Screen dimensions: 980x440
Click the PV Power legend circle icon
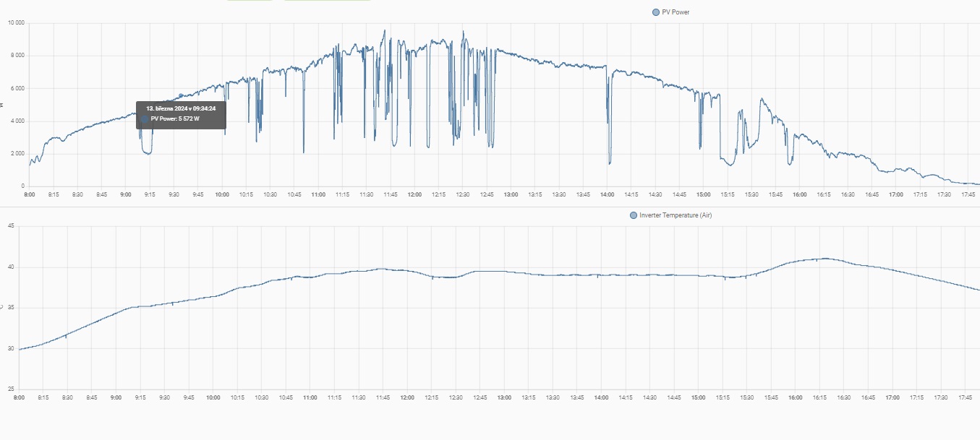point(656,12)
